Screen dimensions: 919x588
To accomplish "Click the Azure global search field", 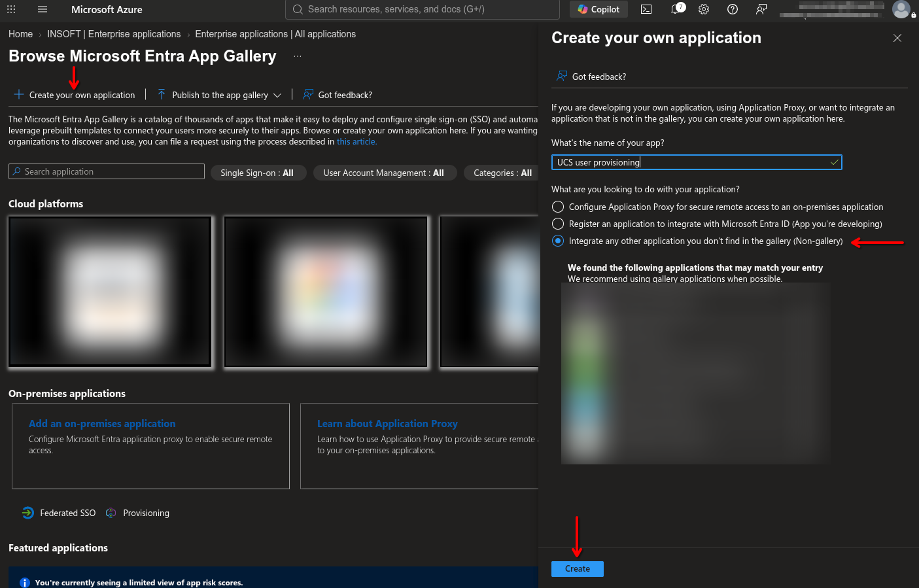I will click(x=423, y=9).
